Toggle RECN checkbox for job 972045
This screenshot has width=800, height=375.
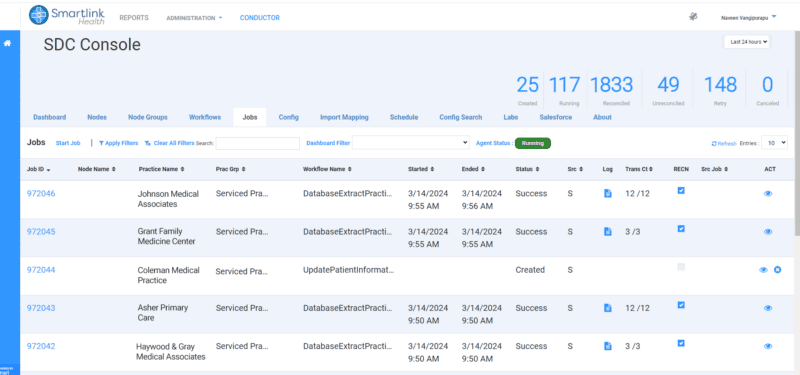(x=681, y=229)
